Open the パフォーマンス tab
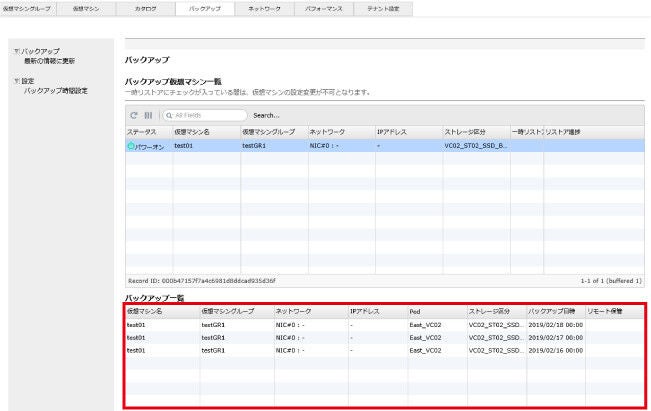Image resolution: width=651 pixels, height=411 pixels. 325,8
